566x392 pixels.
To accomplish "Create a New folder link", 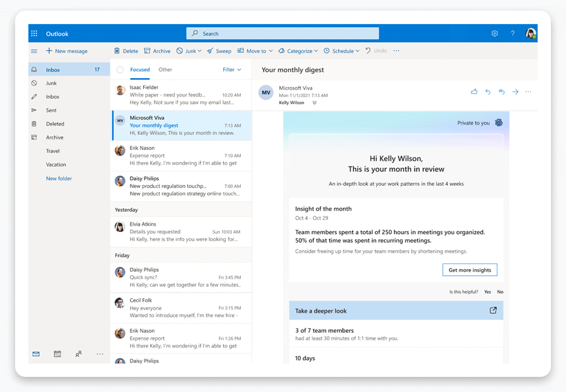I will pos(59,178).
